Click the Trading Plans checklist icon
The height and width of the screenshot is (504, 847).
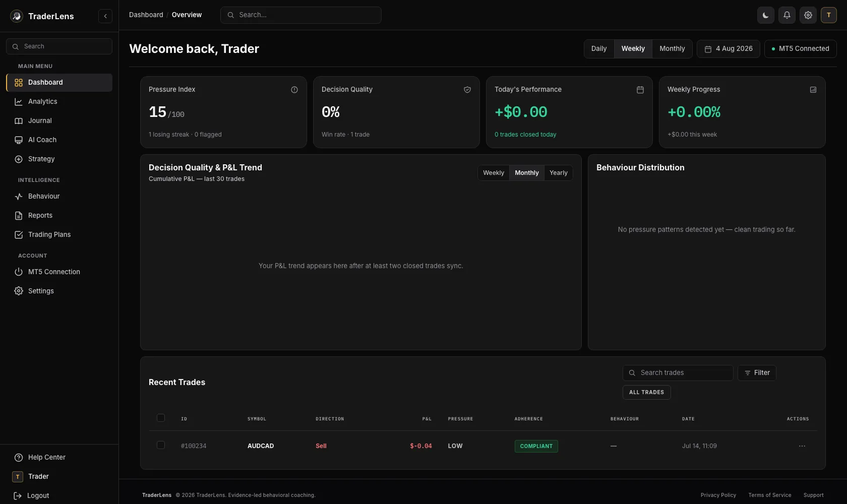click(x=19, y=235)
